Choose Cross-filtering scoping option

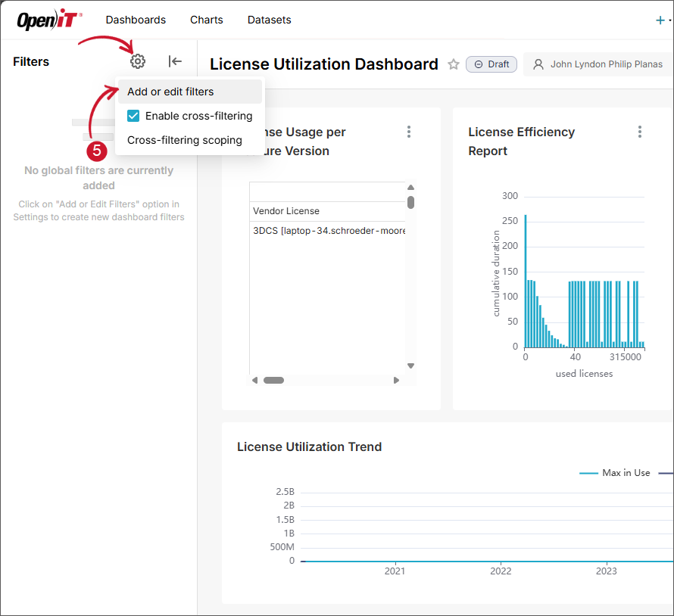click(x=185, y=140)
